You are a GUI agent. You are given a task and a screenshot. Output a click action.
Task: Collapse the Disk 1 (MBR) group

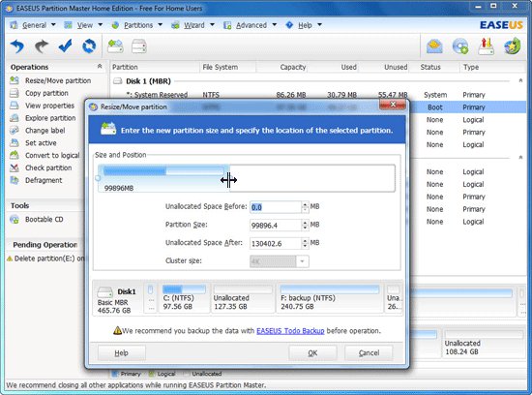(x=520, y=80)
